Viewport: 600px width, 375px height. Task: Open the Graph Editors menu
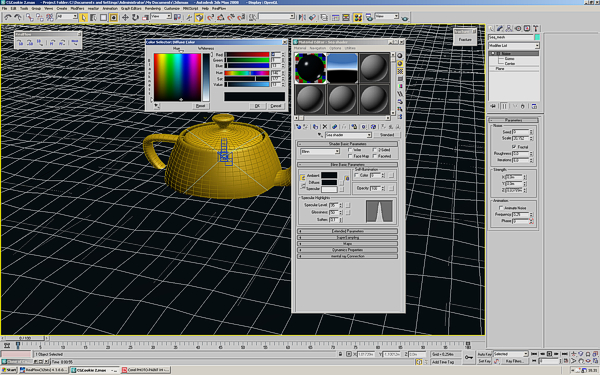coord(131,8)
